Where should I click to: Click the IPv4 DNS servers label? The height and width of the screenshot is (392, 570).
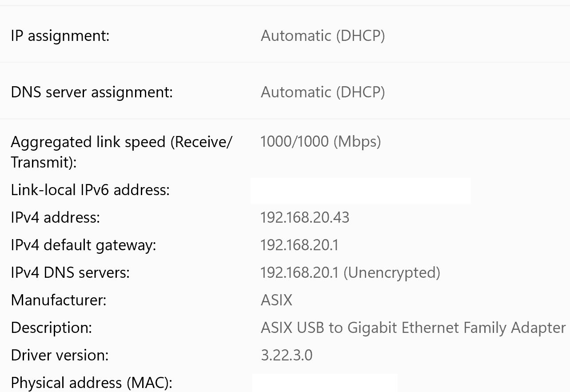coord(70,272)
